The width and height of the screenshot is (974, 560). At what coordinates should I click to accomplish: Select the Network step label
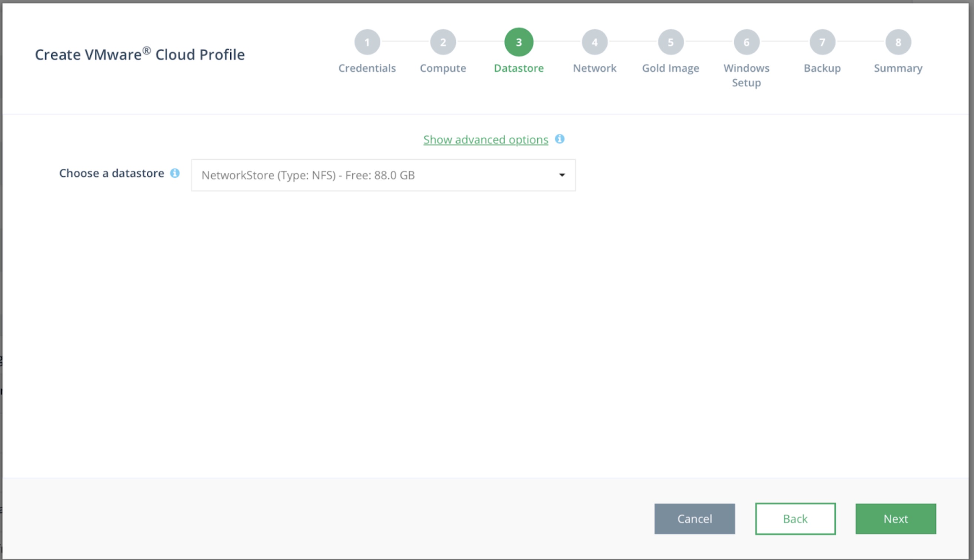pos(594,68)
